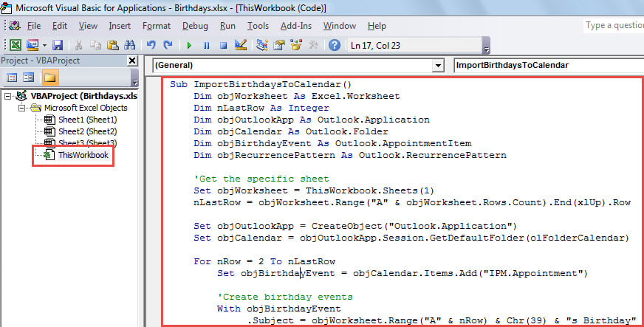Select Sheet2 (Sheet2) in project tree
644x327 pixels.
(x=87, y=131)
